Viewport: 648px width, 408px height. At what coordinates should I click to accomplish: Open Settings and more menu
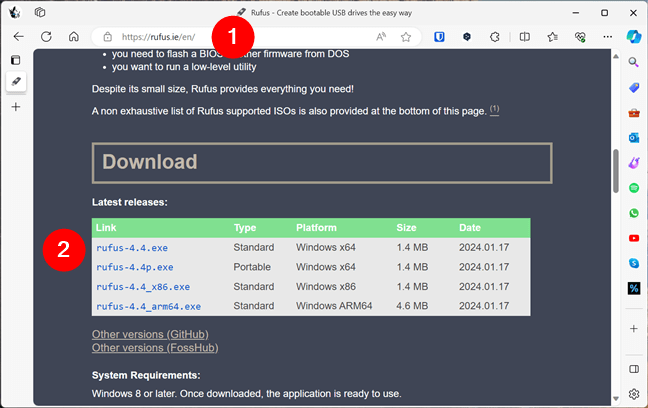[608, 37]
